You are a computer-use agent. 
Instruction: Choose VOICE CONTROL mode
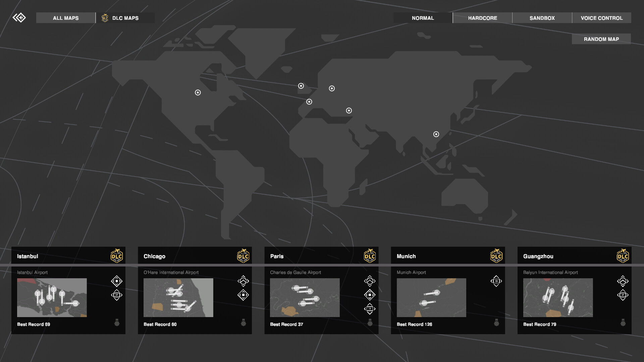coord(602,18)
